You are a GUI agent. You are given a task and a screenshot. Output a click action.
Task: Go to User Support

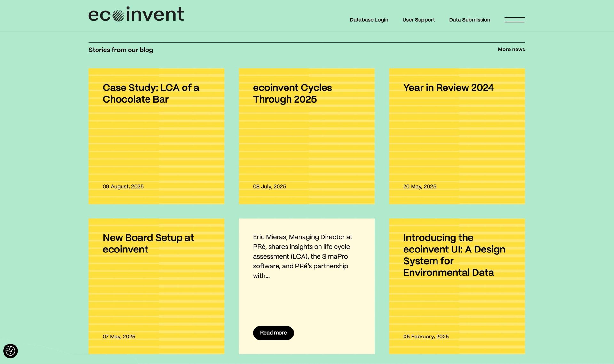[418, 20]
